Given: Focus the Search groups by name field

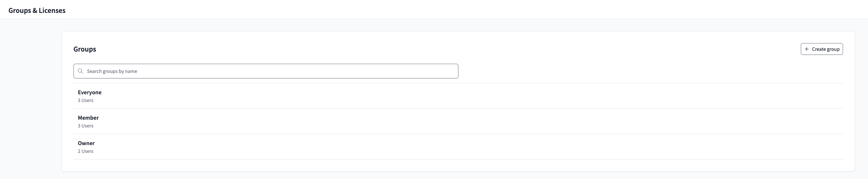Looking at the screenshot, I should (266, 71).
